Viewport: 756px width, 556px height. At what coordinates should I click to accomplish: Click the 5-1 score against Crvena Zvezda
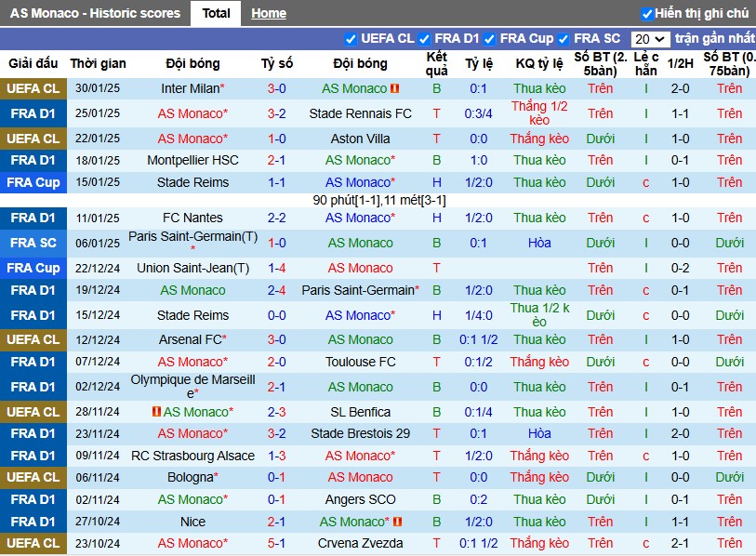tap(277, 544)
